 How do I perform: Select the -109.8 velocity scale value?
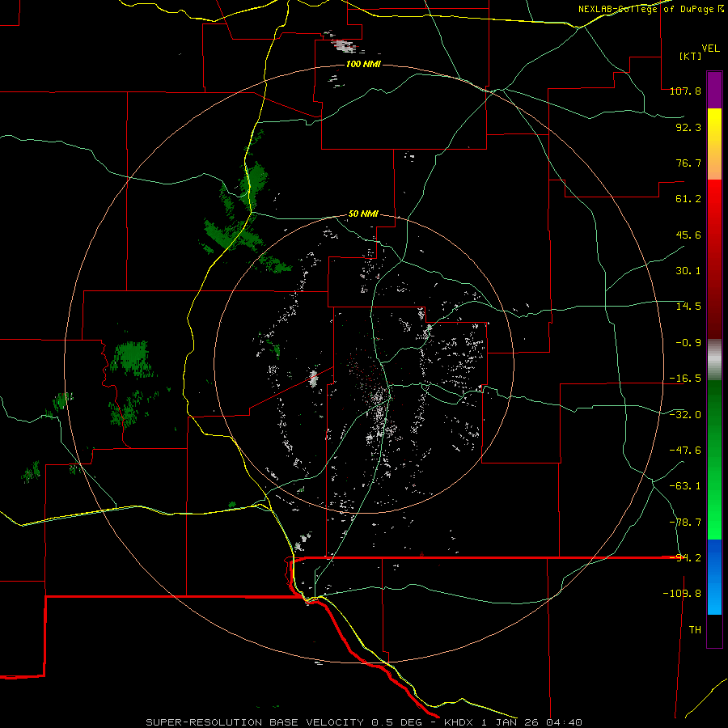tap(682, 594)
